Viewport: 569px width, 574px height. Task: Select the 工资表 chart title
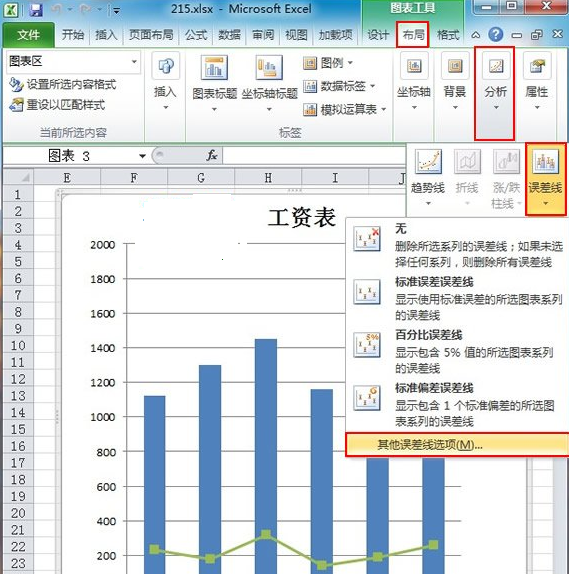[x=302, y=217]
